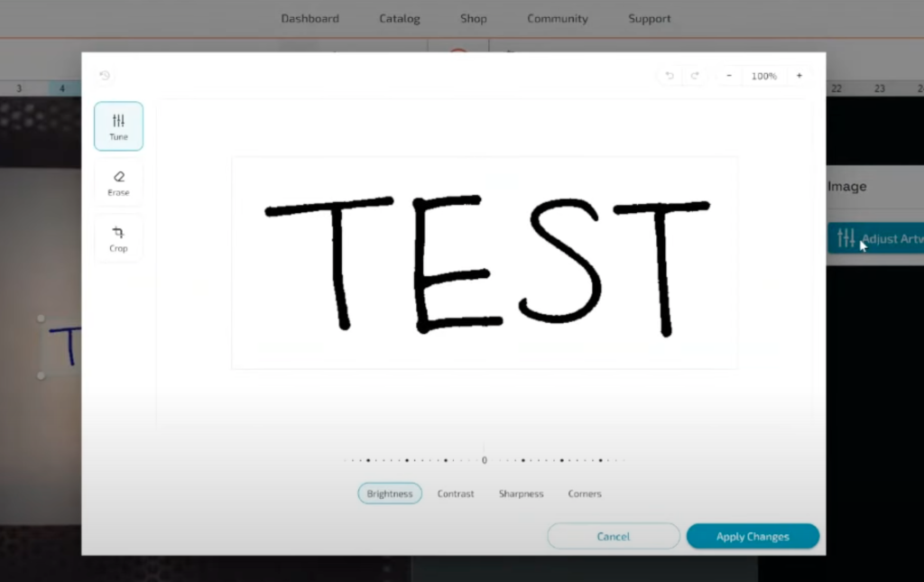Click the Apply Changes button

[753, 536]
